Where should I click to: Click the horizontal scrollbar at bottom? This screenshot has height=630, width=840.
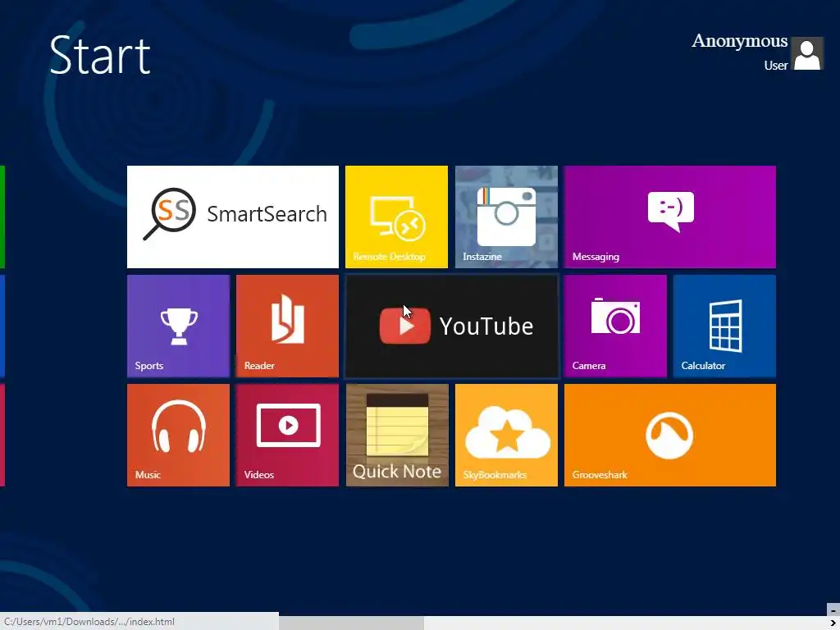point(351,623)
